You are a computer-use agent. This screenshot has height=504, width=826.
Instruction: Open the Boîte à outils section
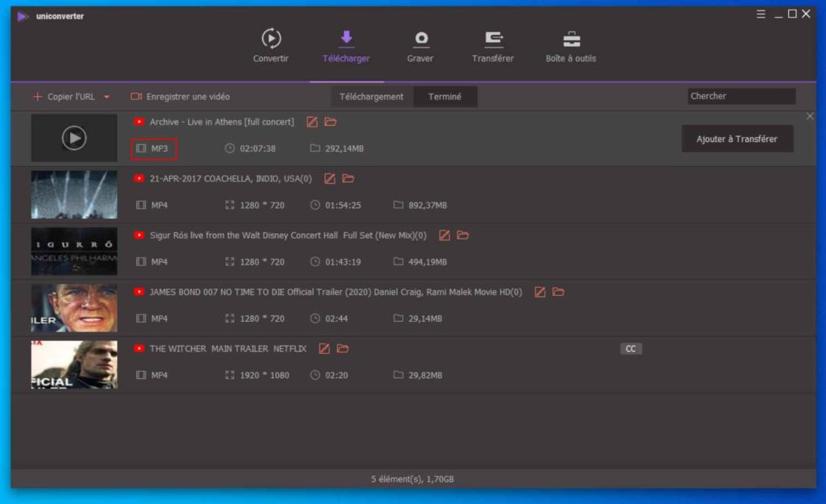click(571, 46)
